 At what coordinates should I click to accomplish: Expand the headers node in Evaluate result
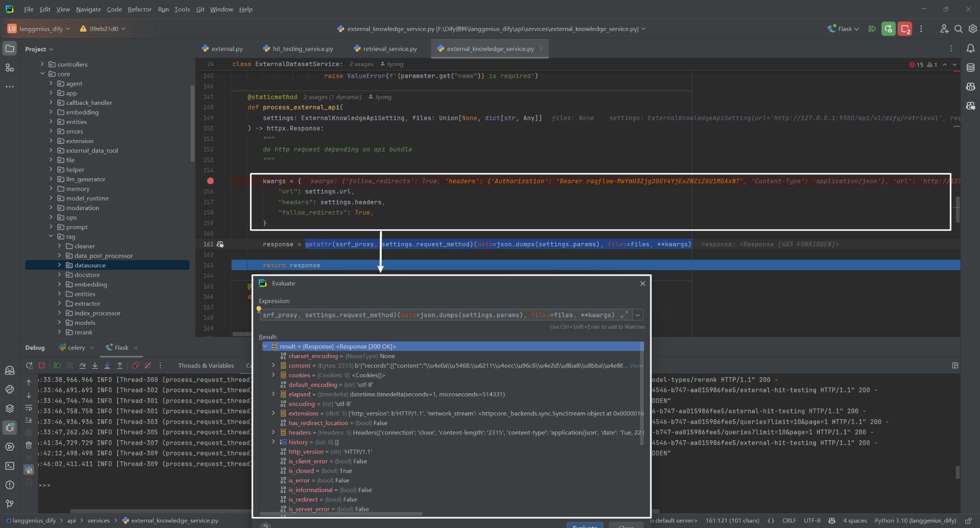tap(273, 432)
